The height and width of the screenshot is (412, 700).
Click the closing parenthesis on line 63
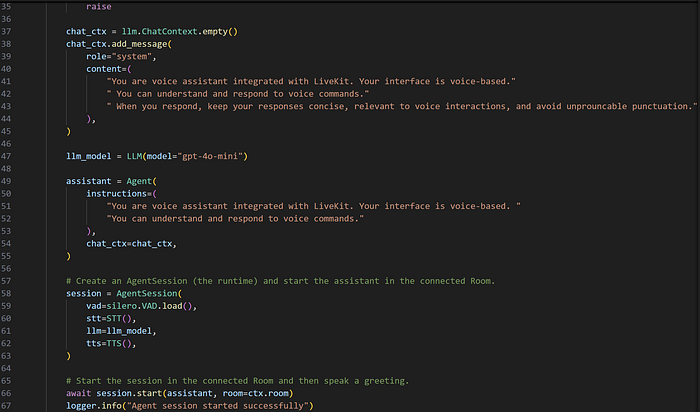point(68,357)
